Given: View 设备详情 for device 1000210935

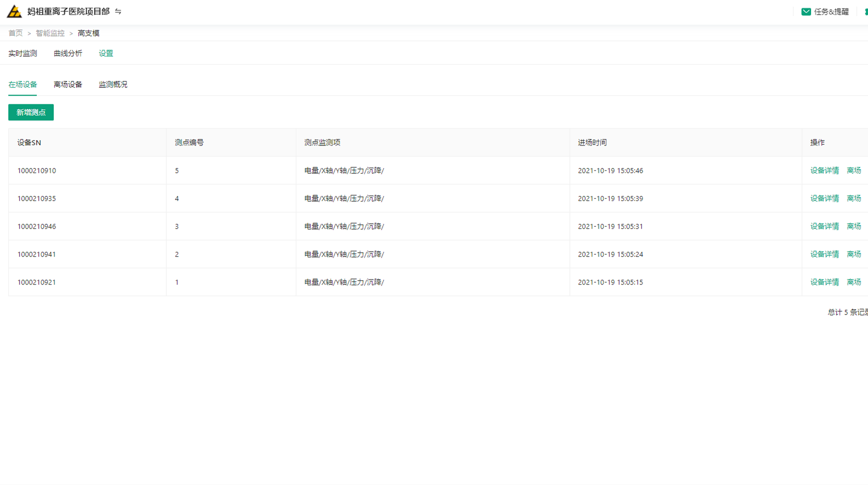Looking at the screenshot, I should pos(824,198).
